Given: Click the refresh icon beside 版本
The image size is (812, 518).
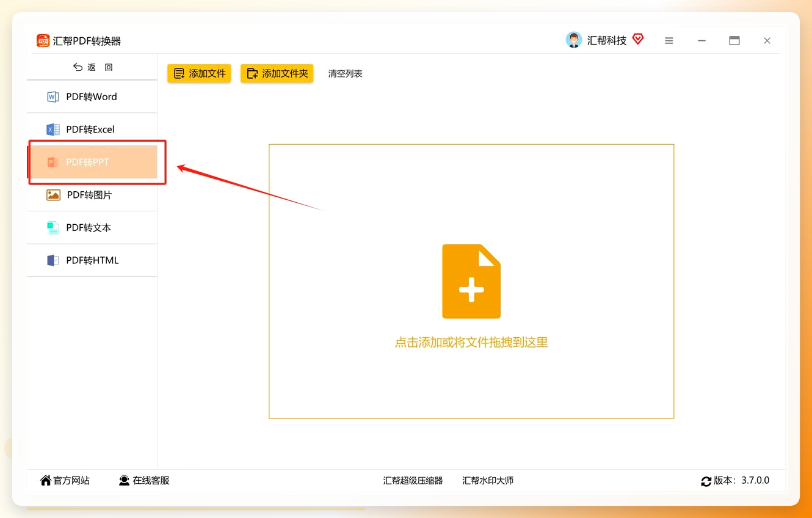Looking at the screenshot, I should [x=706, y=481].
